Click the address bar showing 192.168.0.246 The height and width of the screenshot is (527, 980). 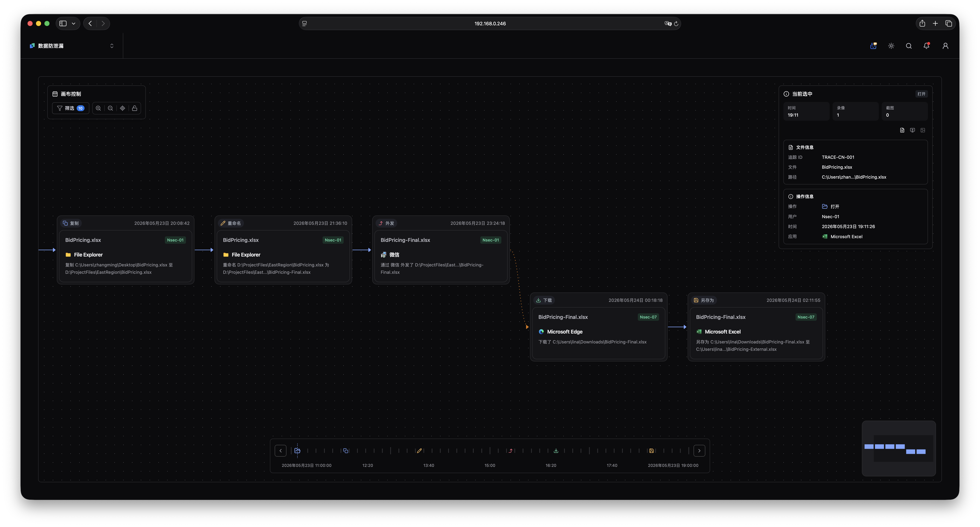(490, 24)
